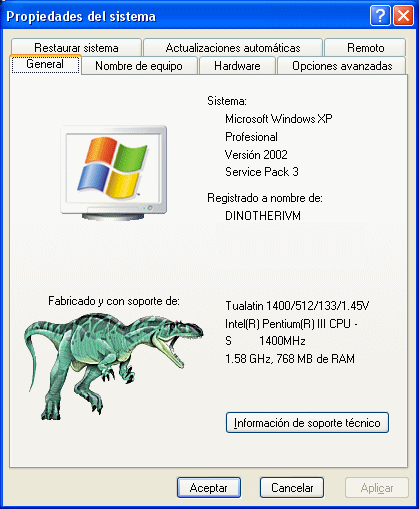
Task: Close the Propiedades del sistema dialog
Action: tap(403, 15)
